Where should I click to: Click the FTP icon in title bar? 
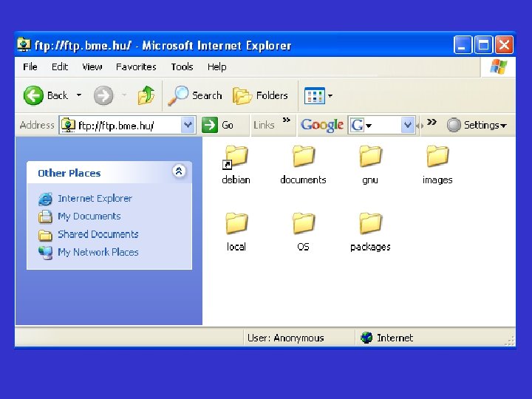click(x=24, y=45)
